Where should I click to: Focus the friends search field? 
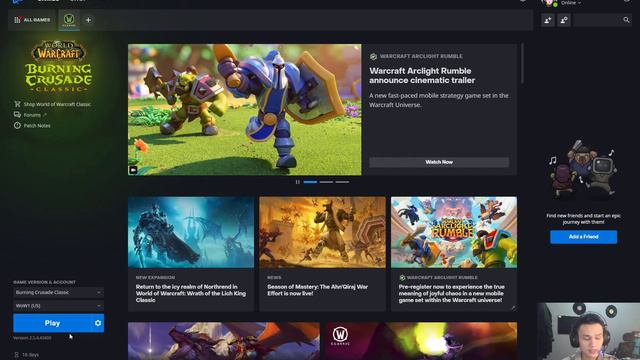(x=602, y=20)
